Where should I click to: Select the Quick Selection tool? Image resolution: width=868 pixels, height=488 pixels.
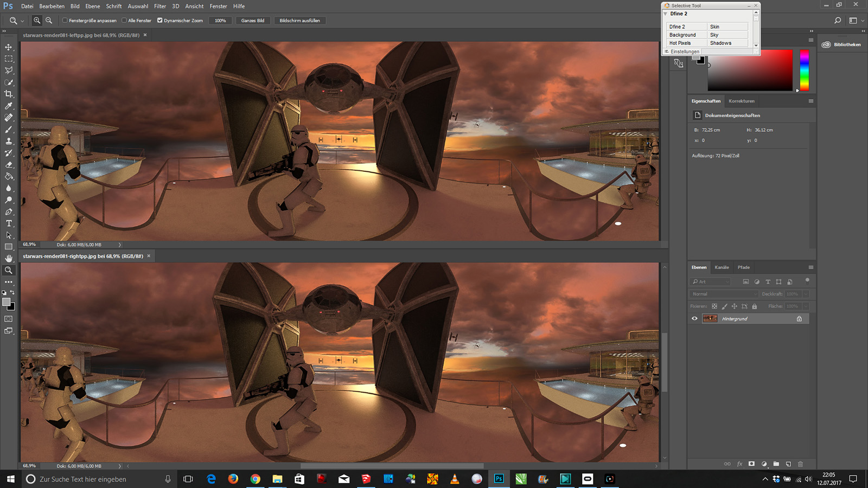tap(9, 82)
